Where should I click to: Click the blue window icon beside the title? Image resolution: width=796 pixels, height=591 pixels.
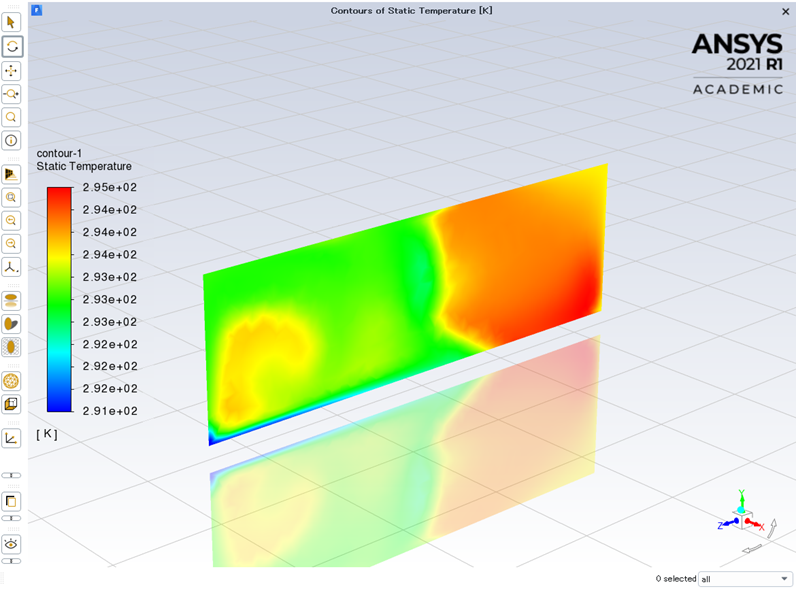tap(37, 10)
